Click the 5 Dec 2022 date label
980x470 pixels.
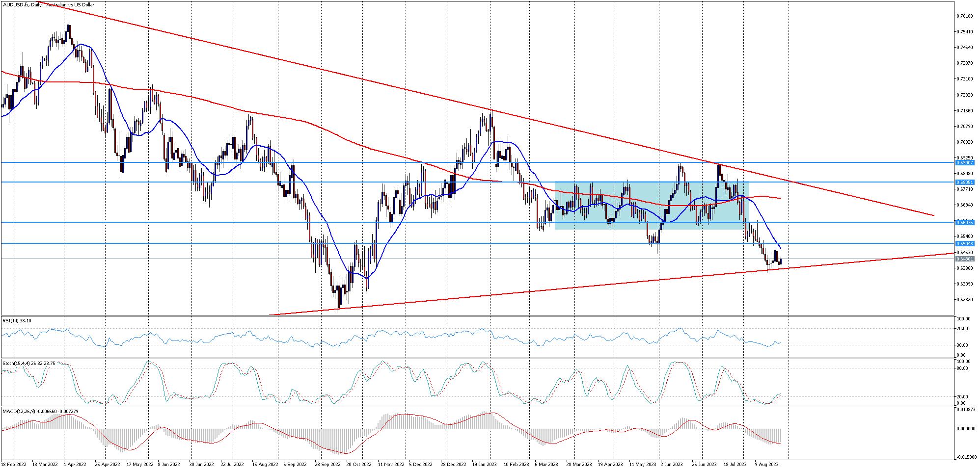[x=421, y=464]
